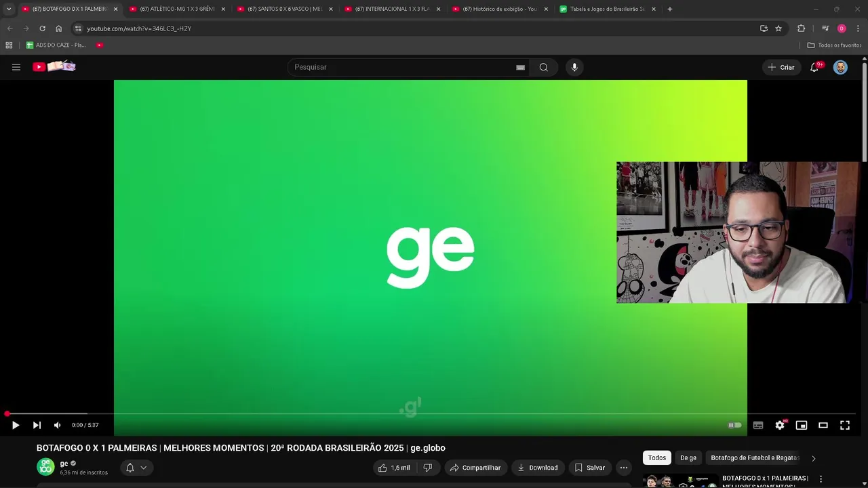The width and height of the screenshot is (868, 488).
Task: Open the on-screen keyboard in search box
Action: pyautogui.click(x=520, y=67)
